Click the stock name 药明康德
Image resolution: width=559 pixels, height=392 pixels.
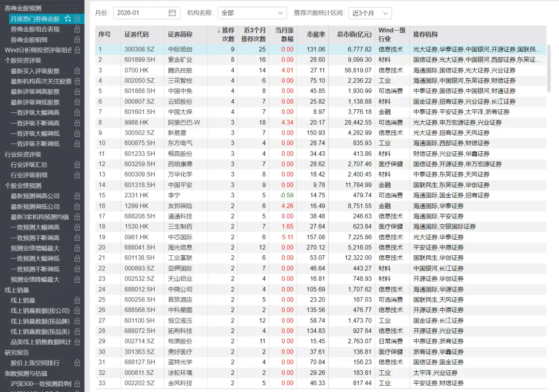pos(180,164)
